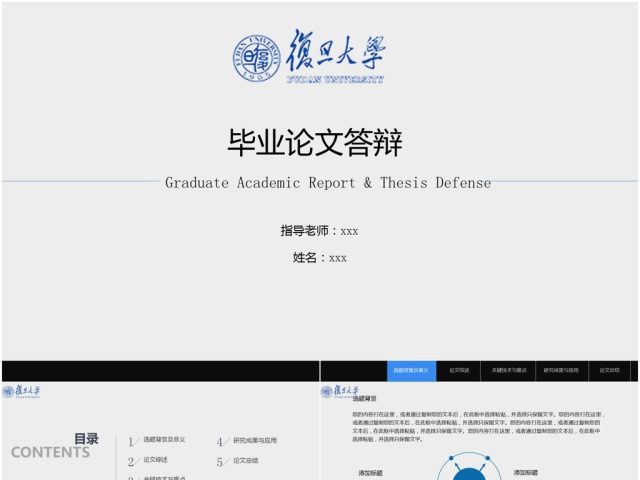Click the Fudan University round seal logo
Viewport: 640px width, 480px height.
point(257,58)
